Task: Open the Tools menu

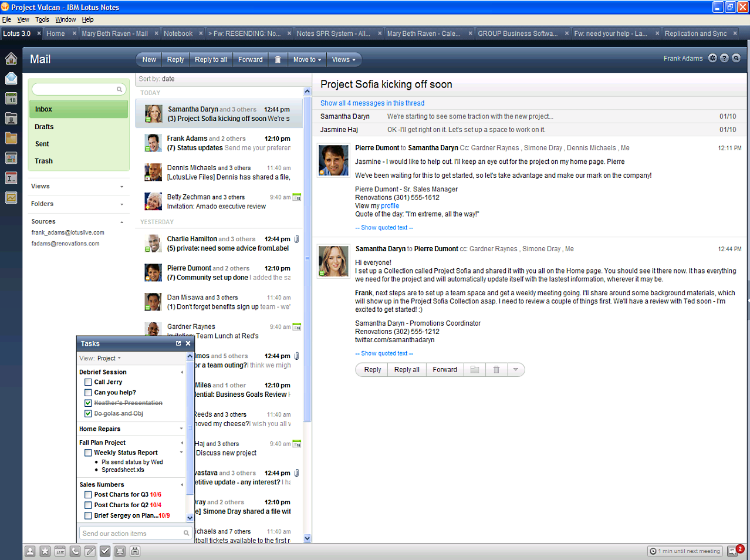Action: tap(42, 19)
